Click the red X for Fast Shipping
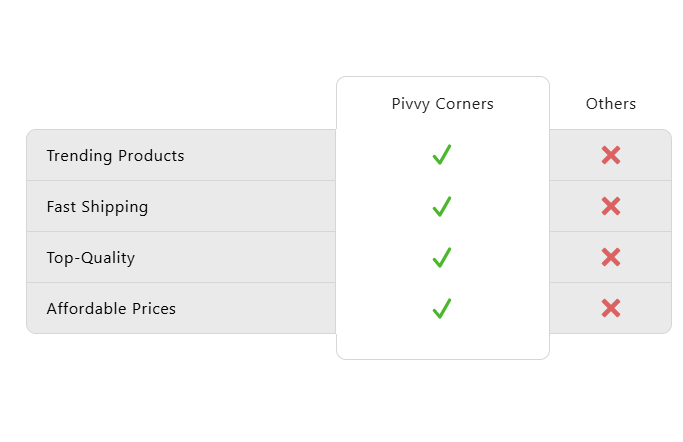Viewport: 683px width, 442px height. (x=611, y=206)
